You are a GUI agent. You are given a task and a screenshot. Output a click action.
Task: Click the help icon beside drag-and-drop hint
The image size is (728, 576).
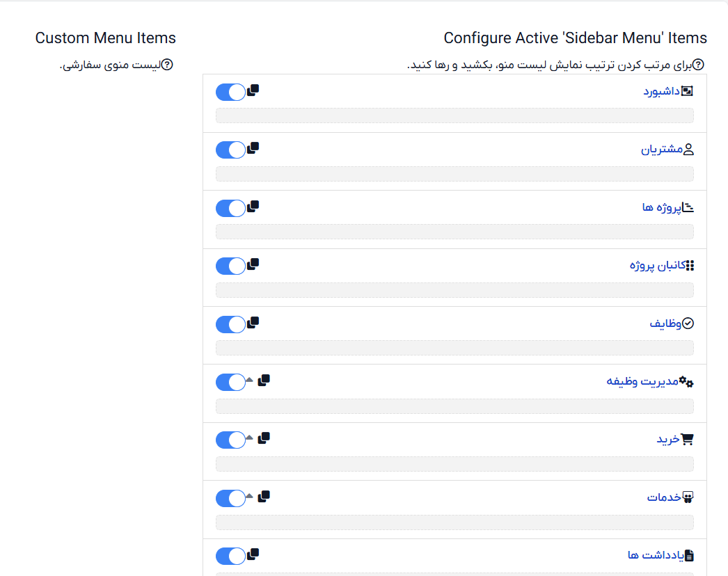tap(698, 65)
